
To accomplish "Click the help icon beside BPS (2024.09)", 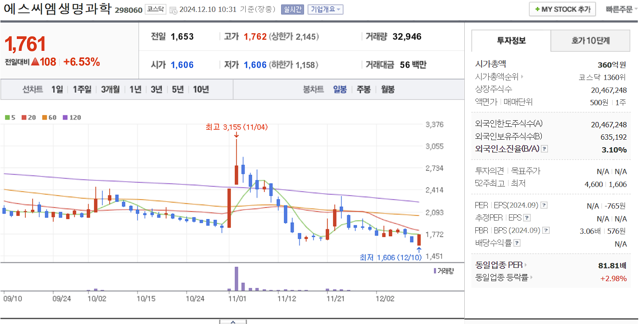I will 546,230.
